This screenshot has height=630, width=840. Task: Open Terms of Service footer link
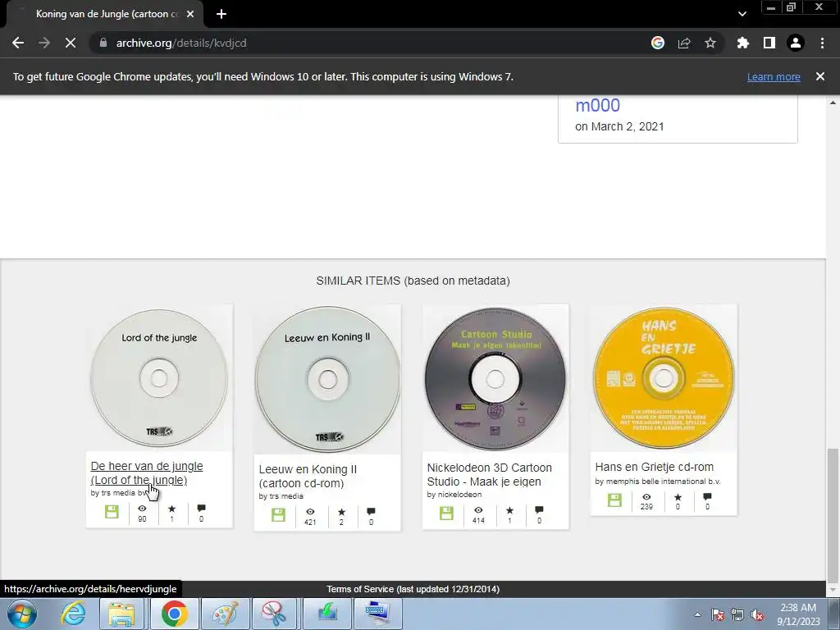413,589
